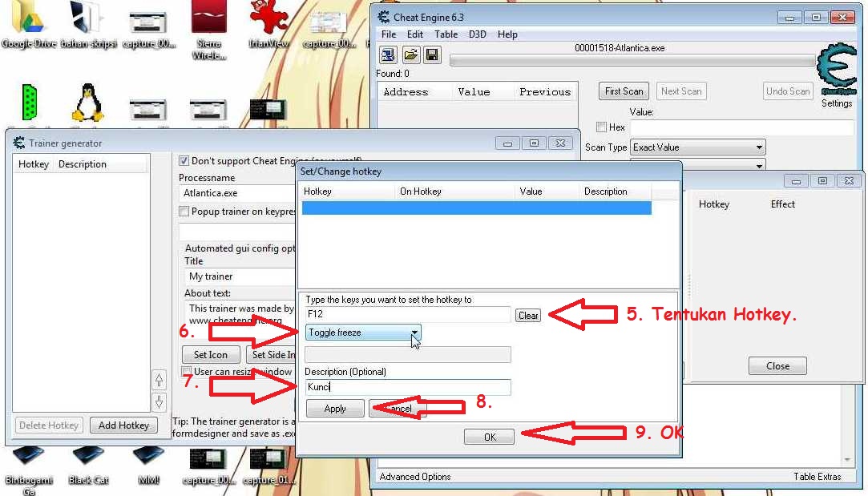This screenshot has width=868, height=496.
Task: Open the green serial port desktop icon
Action: (30, 103)
